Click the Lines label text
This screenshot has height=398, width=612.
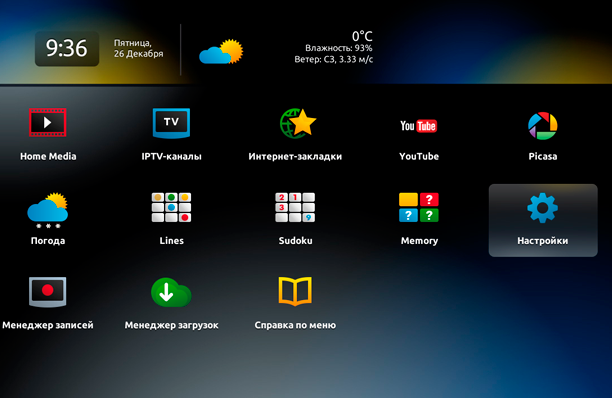pyautogui.click(x=171, y=241)
